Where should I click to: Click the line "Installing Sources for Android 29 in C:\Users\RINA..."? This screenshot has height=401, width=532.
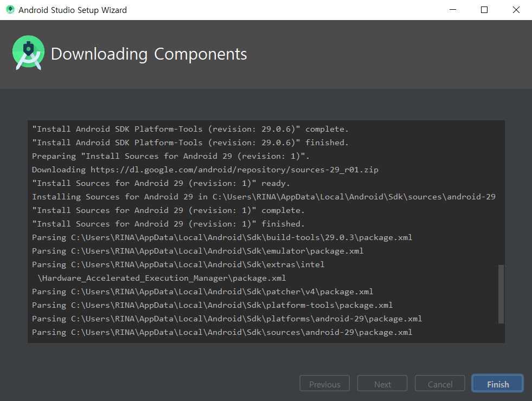[264, 197]
